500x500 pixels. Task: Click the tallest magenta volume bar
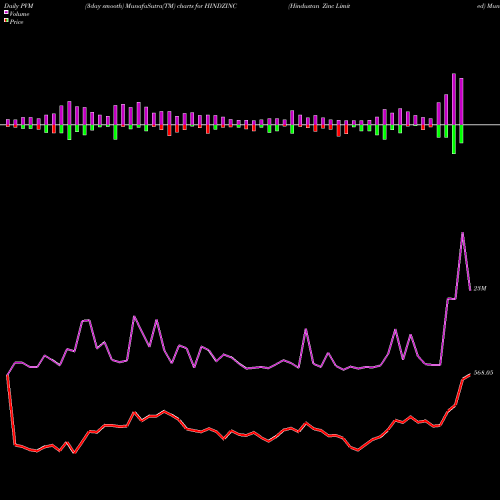click(454, 99)
